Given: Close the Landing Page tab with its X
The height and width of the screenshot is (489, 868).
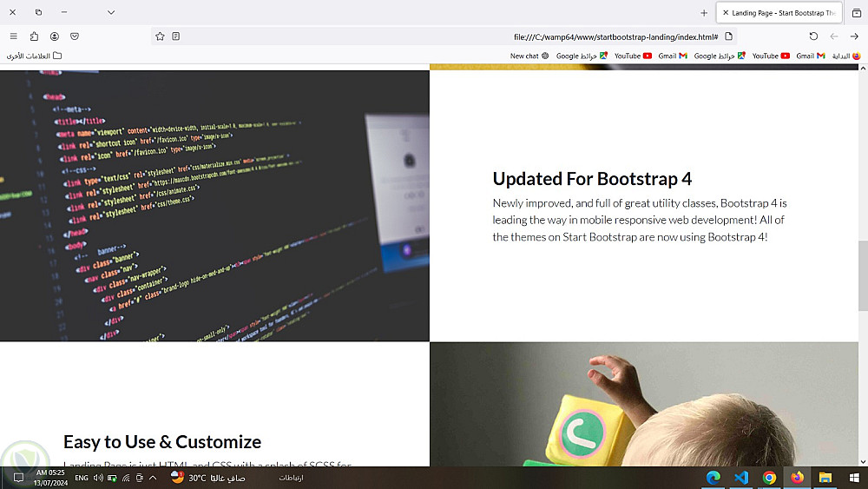Looking at the screenshot, I should click(725, 12).
